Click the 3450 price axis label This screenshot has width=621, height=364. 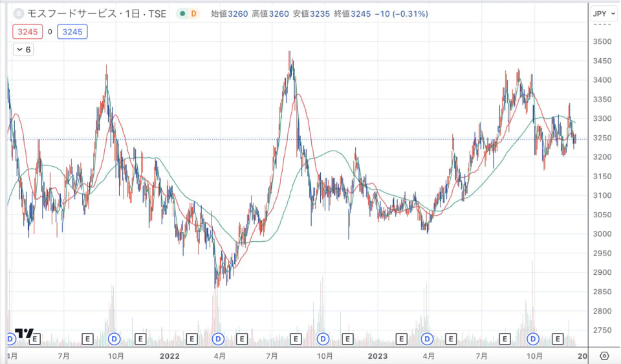pos(602,61)
